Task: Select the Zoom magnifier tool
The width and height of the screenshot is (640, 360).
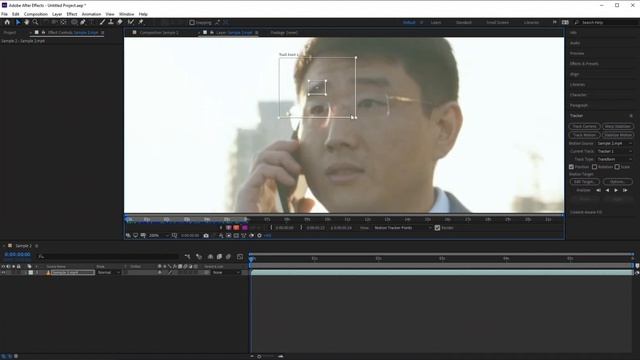Action: pos(36,22)
